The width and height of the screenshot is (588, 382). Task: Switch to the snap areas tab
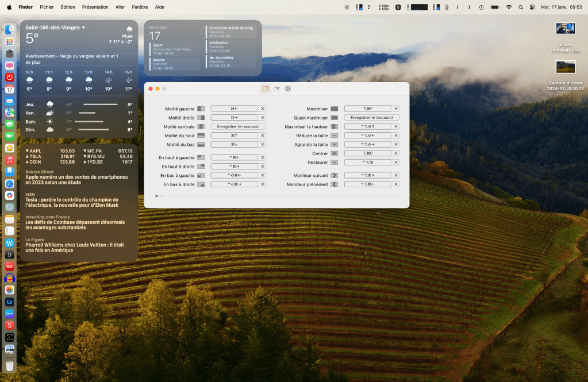coord(277,88)
